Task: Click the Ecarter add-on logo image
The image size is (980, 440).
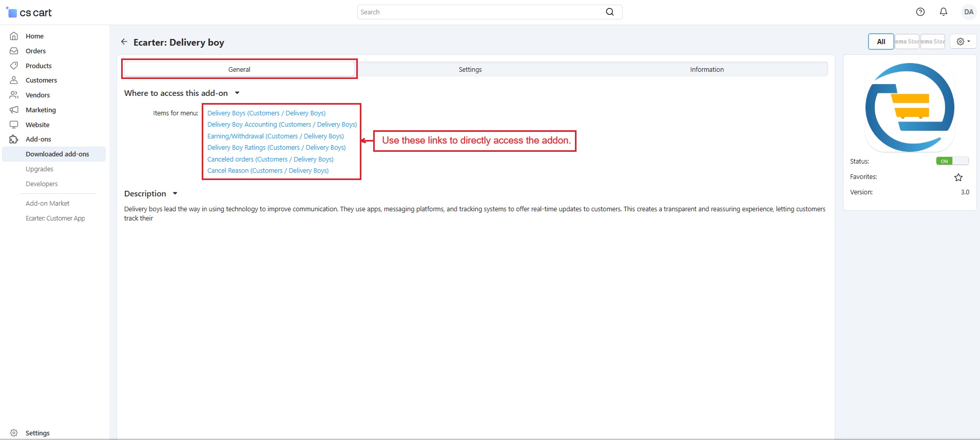Action: point(910,107)
